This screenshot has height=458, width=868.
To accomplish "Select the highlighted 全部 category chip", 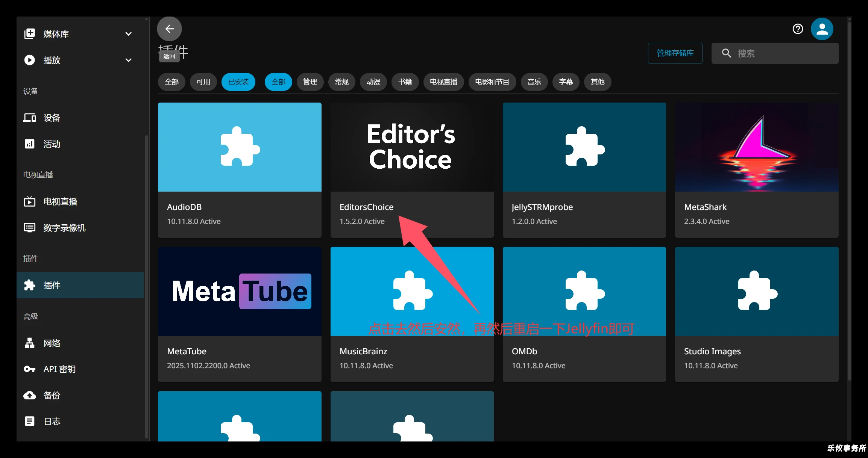I will coord(278,82).
